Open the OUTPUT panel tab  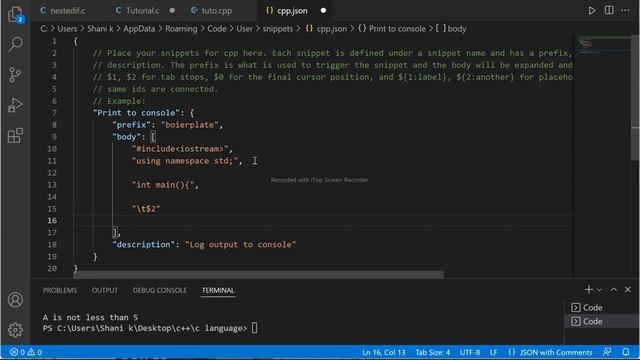point(104,290)
